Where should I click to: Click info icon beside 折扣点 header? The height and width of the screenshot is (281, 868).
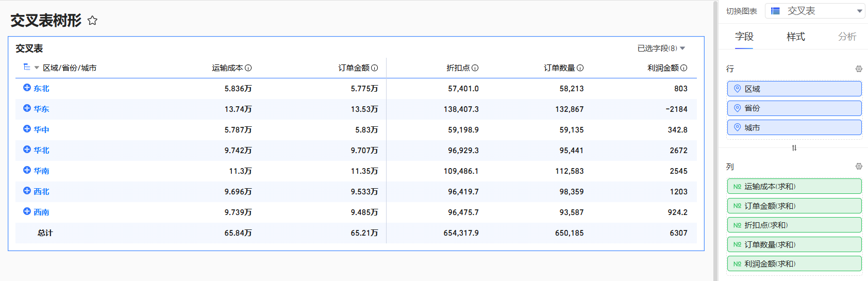point(475,68)
